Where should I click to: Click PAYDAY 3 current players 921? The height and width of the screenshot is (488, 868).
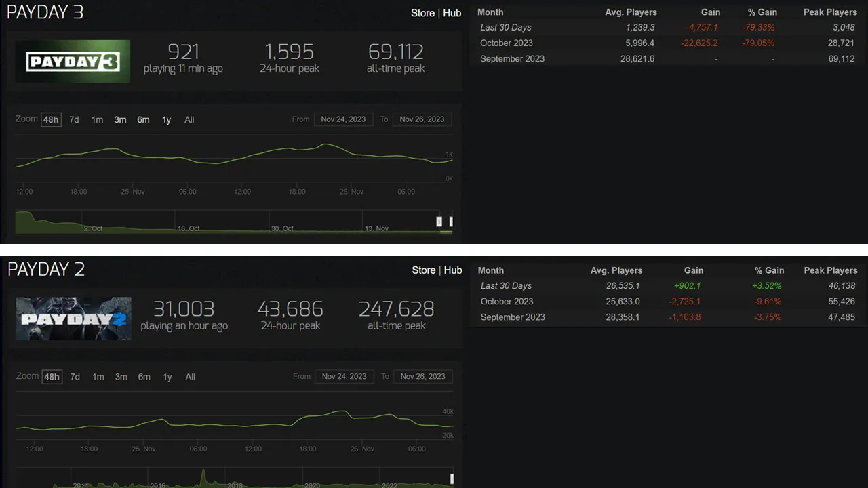183,52
